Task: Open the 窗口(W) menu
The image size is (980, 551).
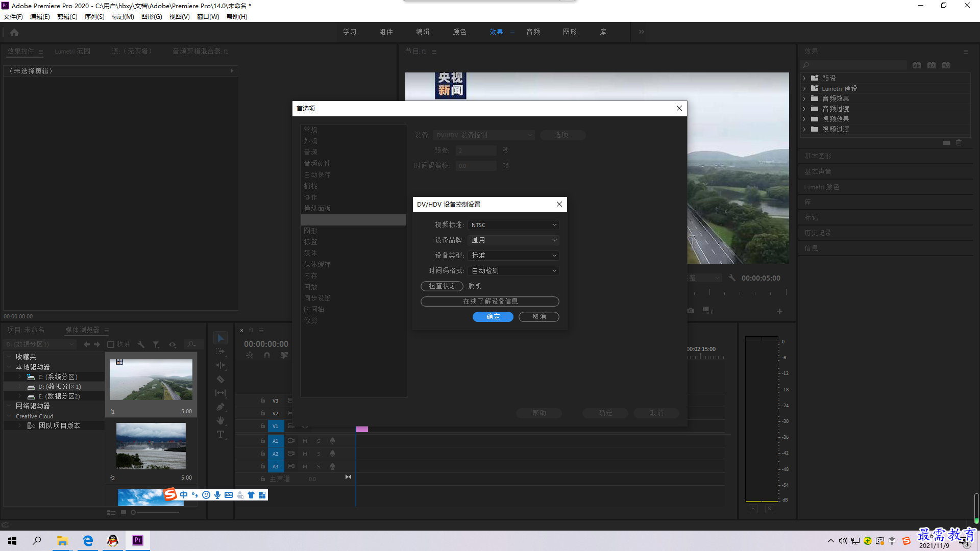Action: 208,17
